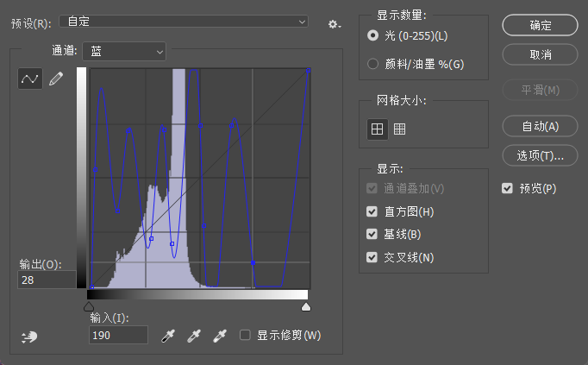Open the preset options gear menu
588x365 pixels.
[335, 24]
